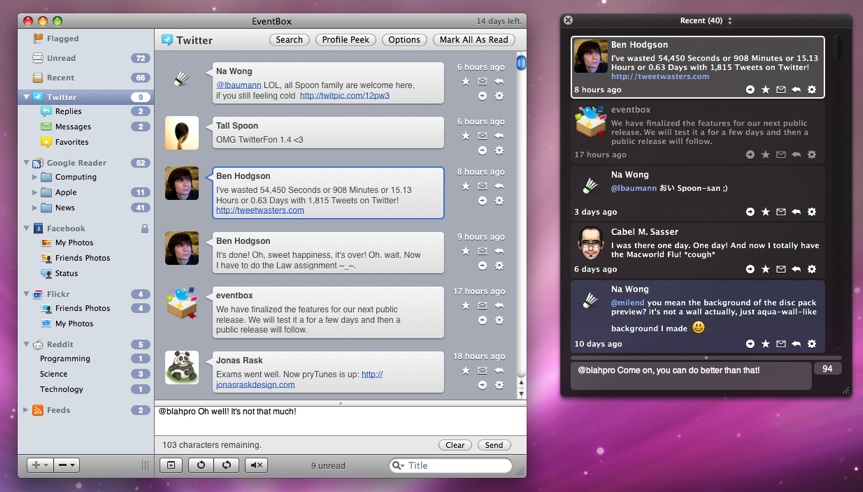Screen dimensions: 863x492
Task: Open Ben Hodgson 9 hours ago tweet arrow
Action: click(x=482, y=265)
